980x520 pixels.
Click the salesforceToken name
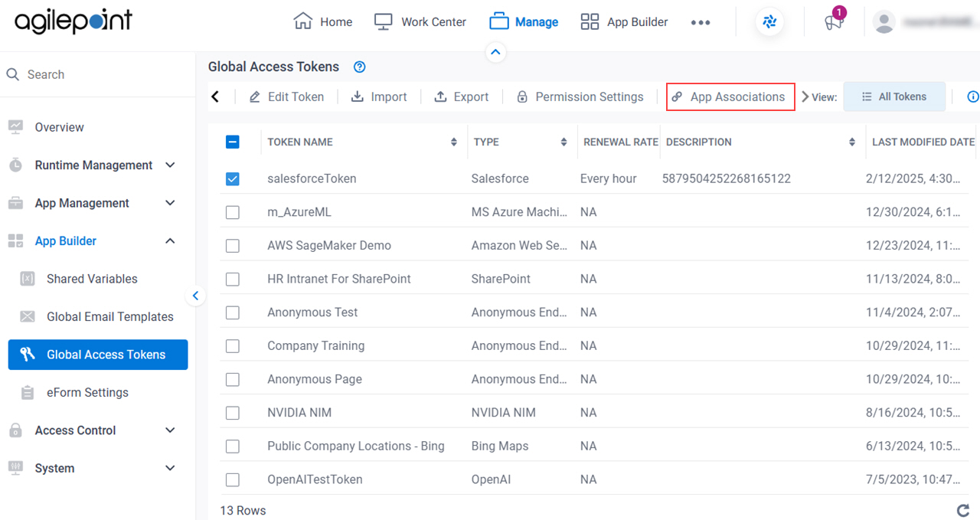[x=312, y=178]
